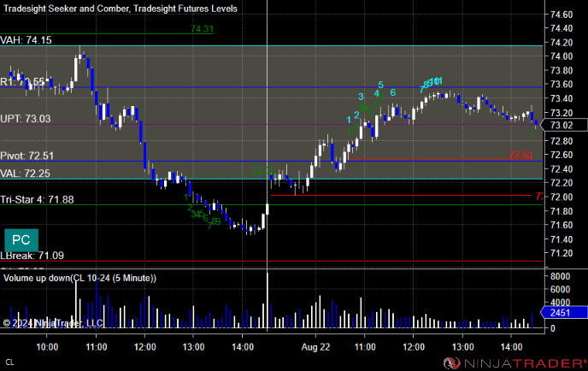The width and height of the screenshot is (588, 371).
Task: Click 72.00 on the price axis
Action: coord(562,197)
